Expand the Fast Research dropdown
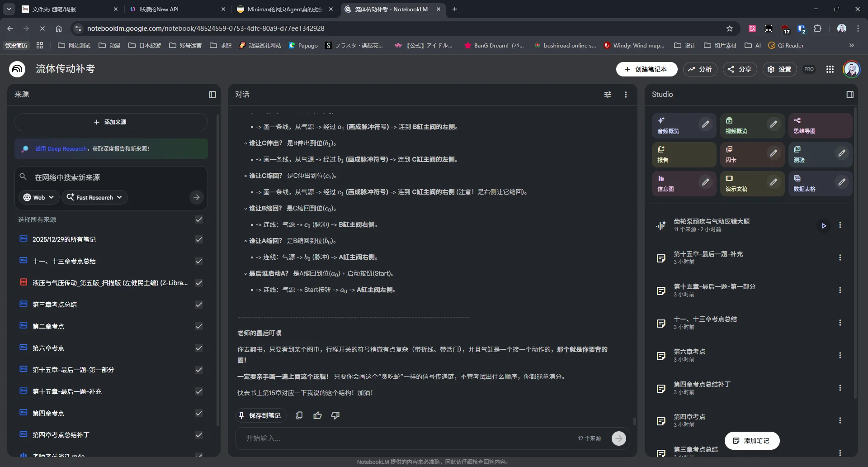 [x=94, y=197]
